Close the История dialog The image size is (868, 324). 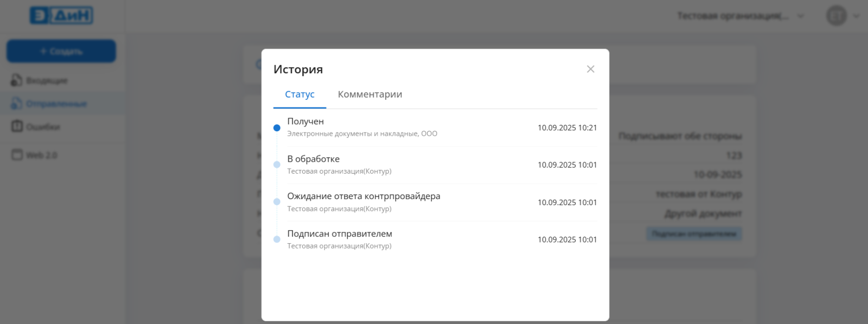click(590, 69)
